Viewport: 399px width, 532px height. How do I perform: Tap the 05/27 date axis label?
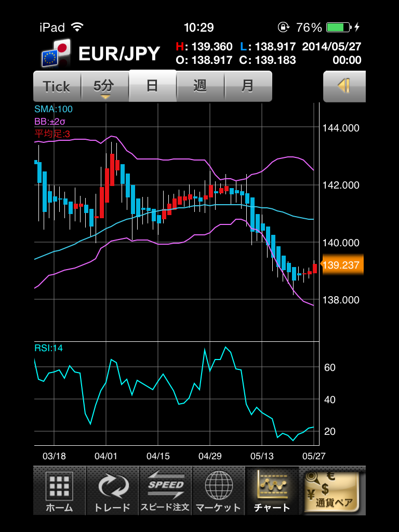(x=314, y=456)
